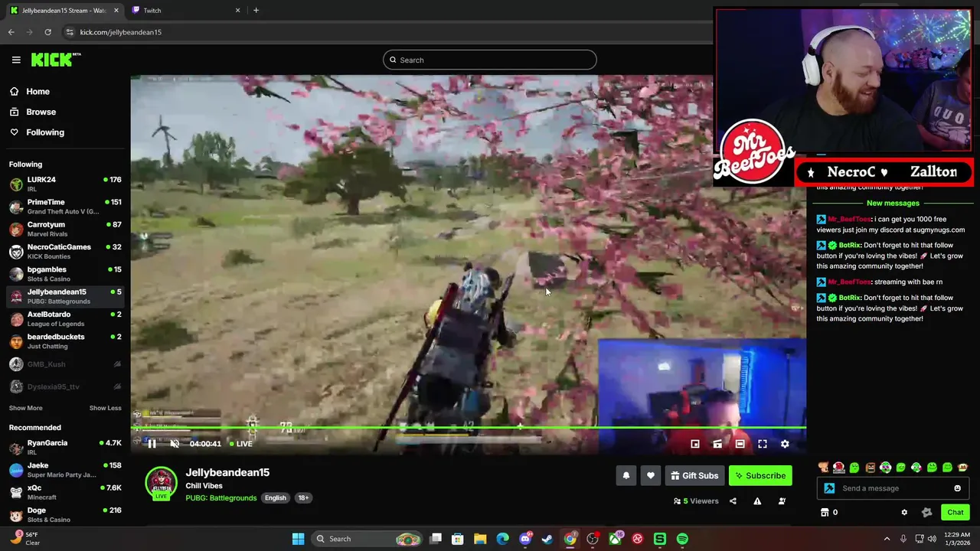Select Carrotyum channel in sidebar

[65, 229]
